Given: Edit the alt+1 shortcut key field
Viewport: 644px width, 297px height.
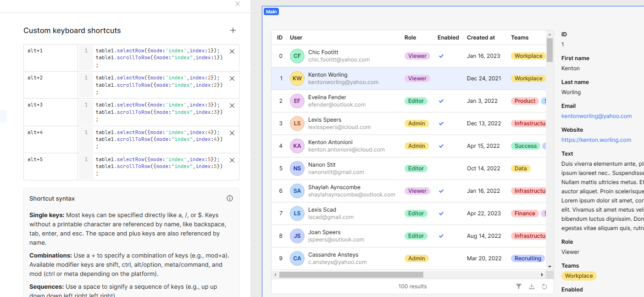Looking at the screenshot, I should [51, 58].
